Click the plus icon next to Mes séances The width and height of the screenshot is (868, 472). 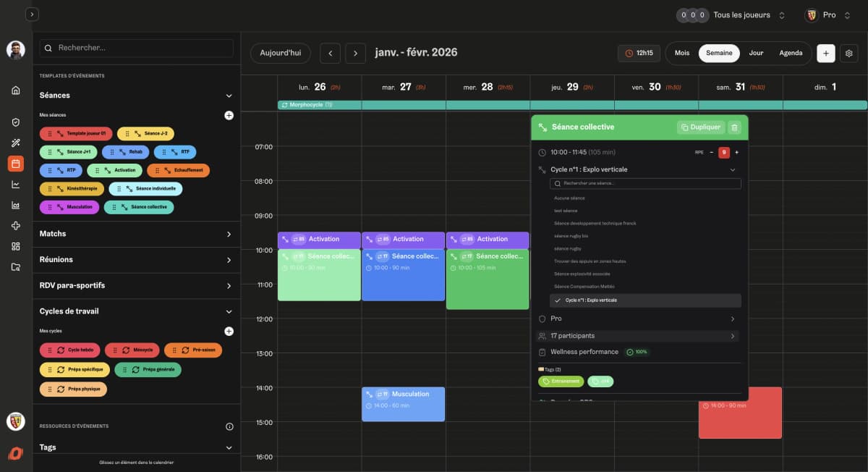[229, 115]
